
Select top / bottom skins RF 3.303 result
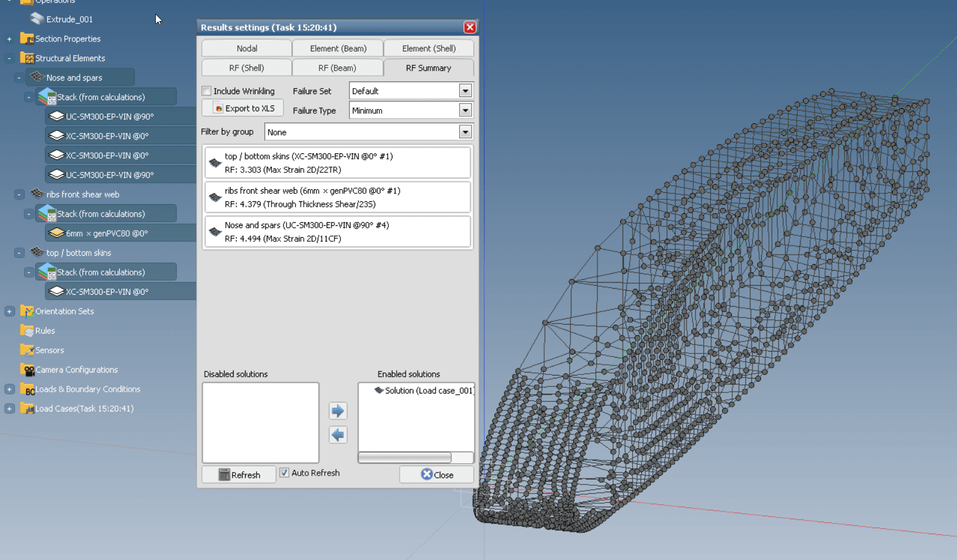337,163
